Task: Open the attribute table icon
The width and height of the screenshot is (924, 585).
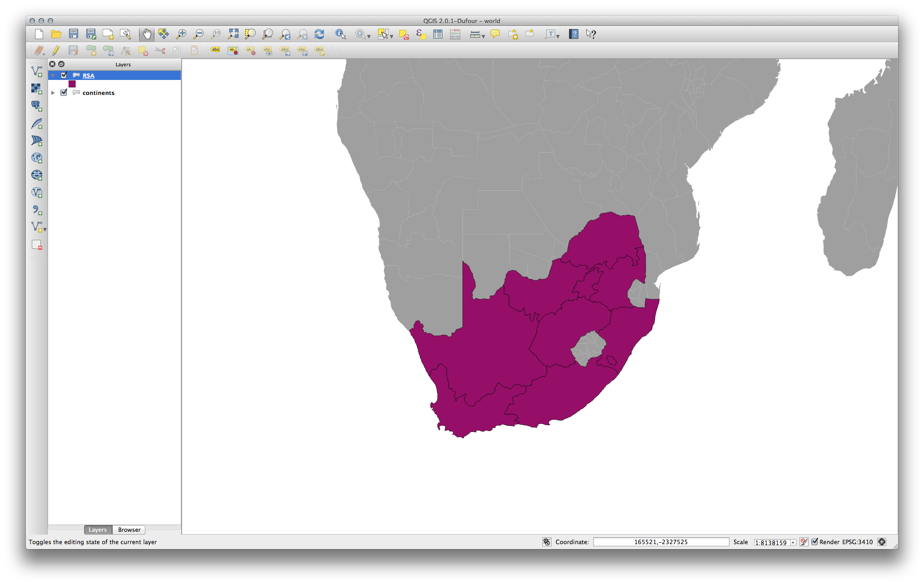Action: (438, 34)
